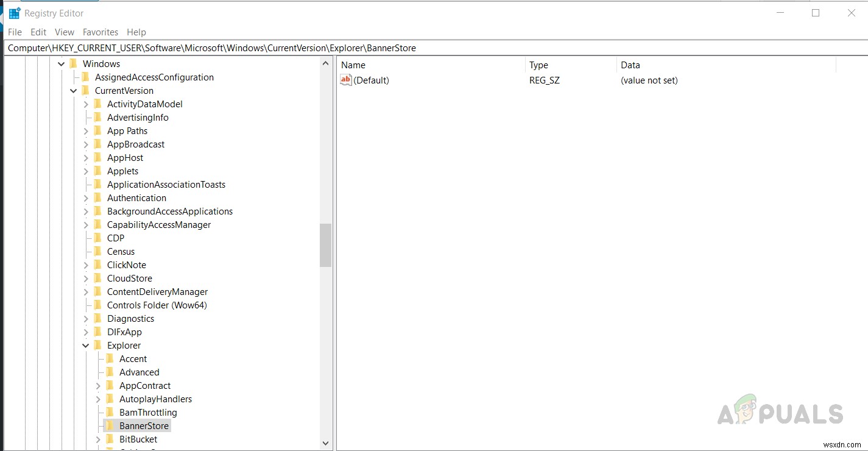Open the Favorites menu

(101, 32)
